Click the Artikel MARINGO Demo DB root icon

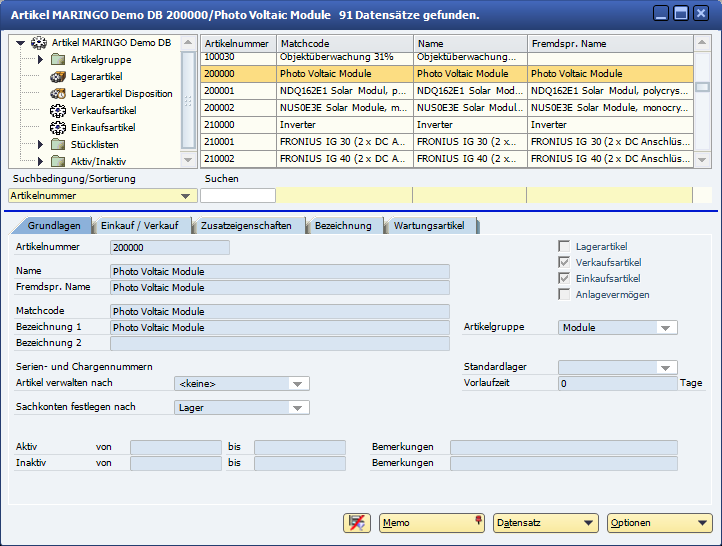[x=39, y=43]
